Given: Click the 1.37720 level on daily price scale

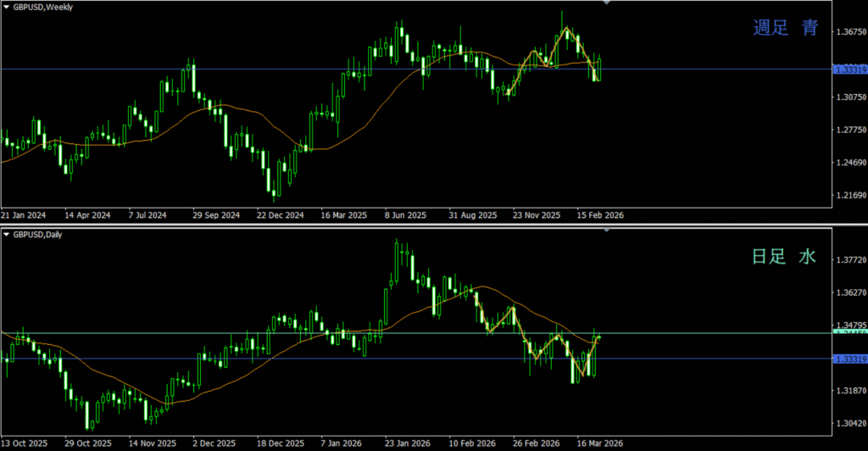Looking at the screenshot, I should pyautogui.click(x=849, y=260).
